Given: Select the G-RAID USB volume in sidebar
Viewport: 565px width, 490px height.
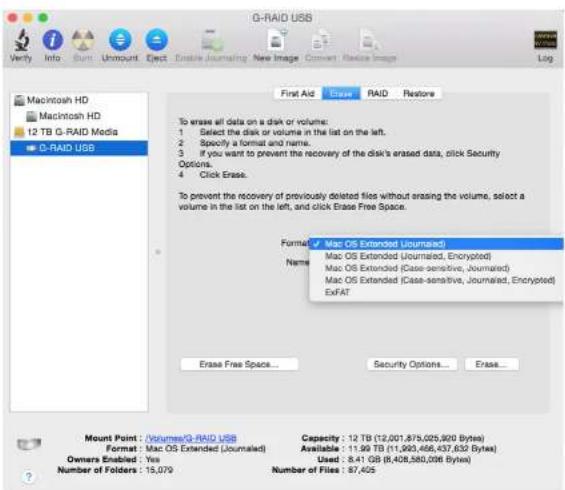Looking at the screenshot, I should (79, 148).
